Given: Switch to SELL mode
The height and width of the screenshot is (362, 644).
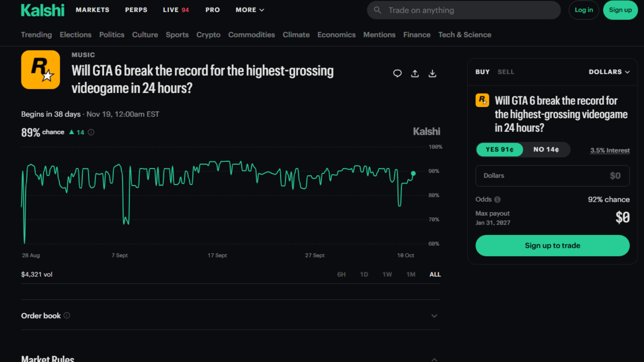Looking at the screenshot, I should coord(506,72).
